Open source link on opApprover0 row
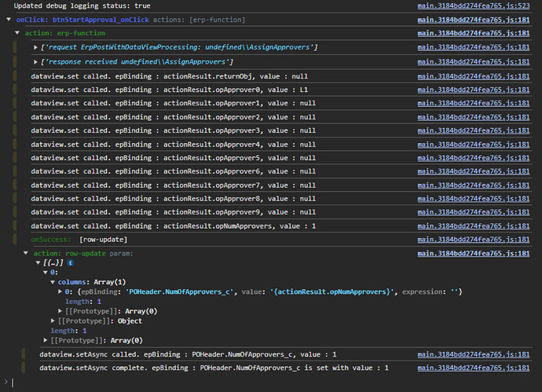The image size is (542, 392). tap(473, 90)
